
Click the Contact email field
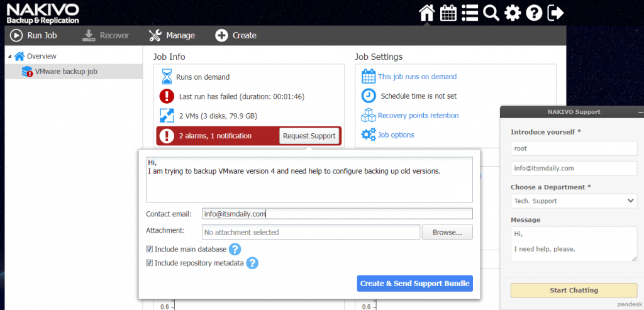point(337,214)
